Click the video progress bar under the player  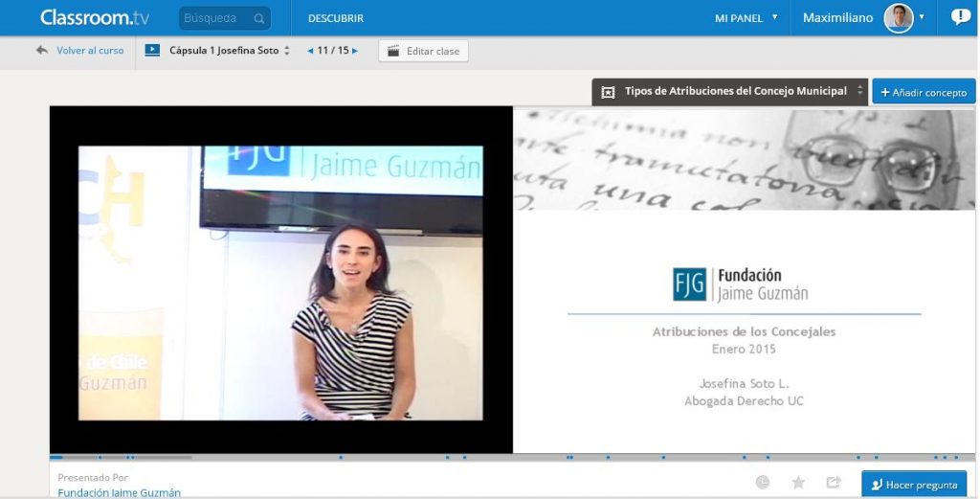pos(383,457)
